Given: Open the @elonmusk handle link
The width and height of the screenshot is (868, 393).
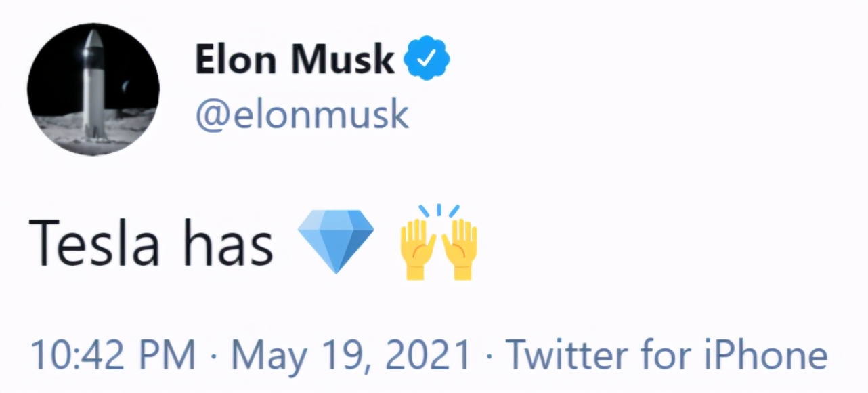Looking at the screenshot, I should point(302,115).
